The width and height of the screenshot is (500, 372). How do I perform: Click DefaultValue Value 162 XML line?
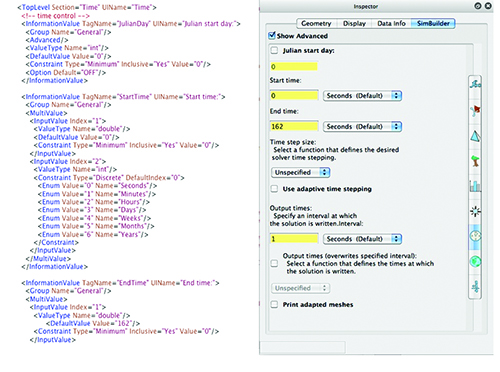tap(93, 323)
